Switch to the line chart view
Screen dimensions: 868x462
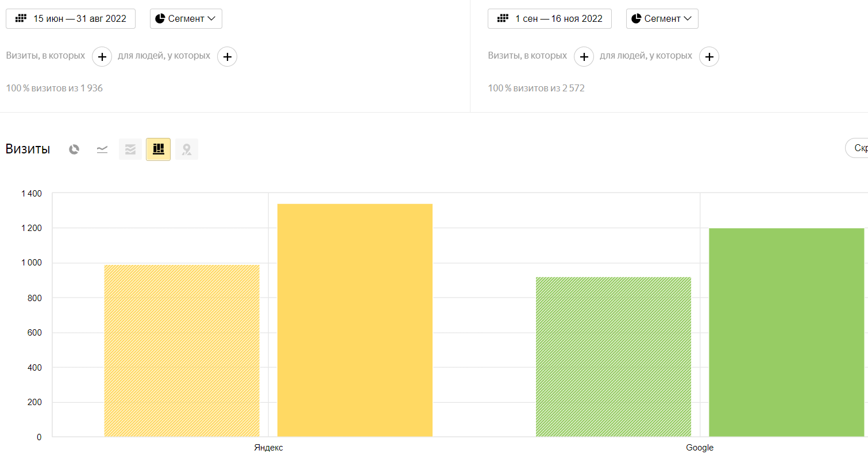[x=102, y=149]
